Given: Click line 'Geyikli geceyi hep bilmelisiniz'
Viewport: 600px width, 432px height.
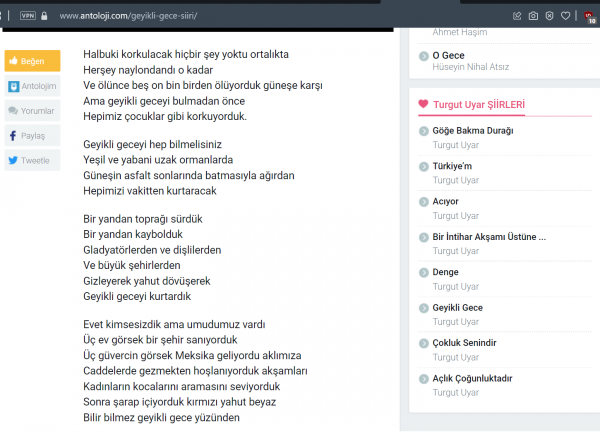Looking at the screenshot, I should click(152, 144).
